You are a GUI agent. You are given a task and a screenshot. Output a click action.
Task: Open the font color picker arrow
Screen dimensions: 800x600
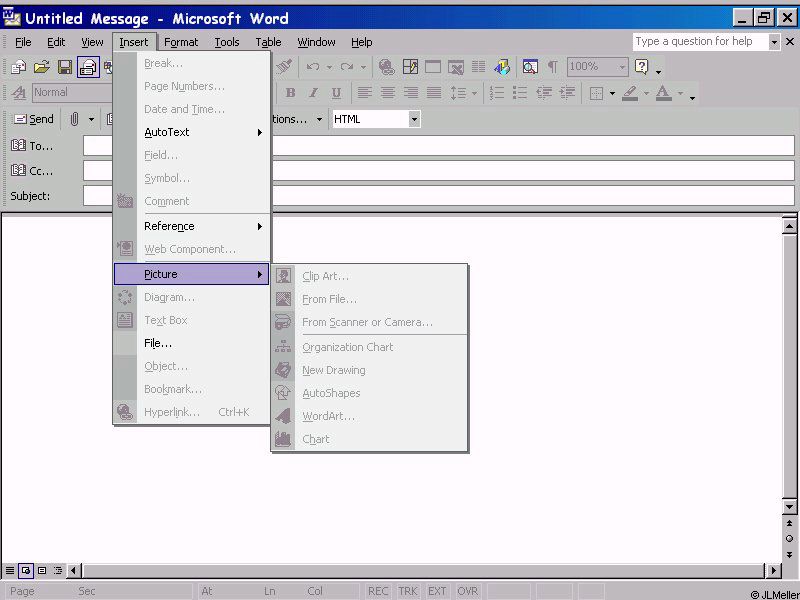point(680,93)
